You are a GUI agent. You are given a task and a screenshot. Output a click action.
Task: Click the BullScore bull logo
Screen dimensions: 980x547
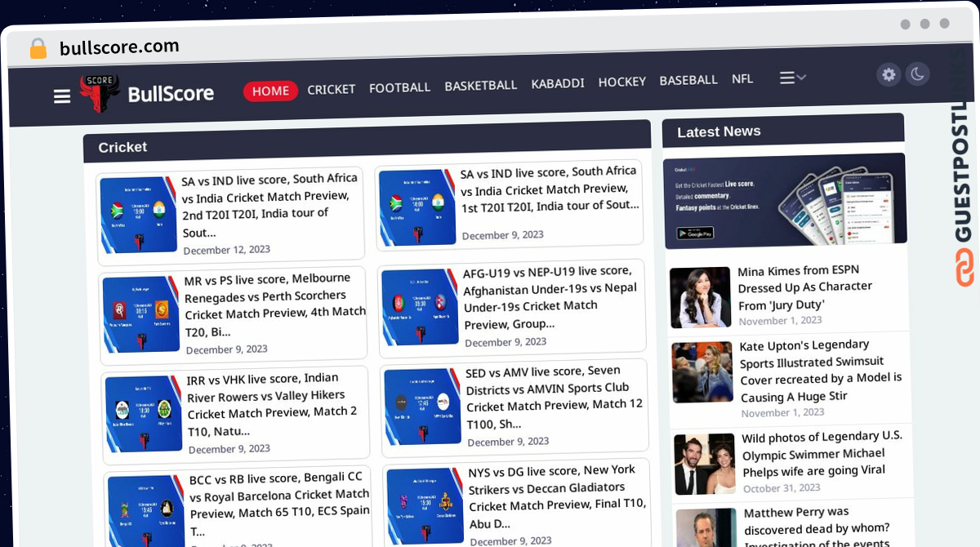[x=100, y=93]
